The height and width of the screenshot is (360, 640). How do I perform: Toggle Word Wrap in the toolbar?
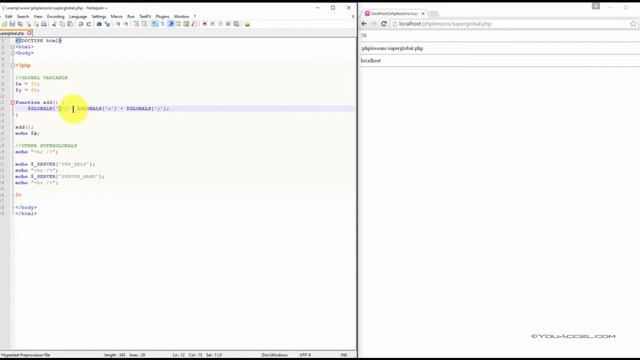(154, 24)
